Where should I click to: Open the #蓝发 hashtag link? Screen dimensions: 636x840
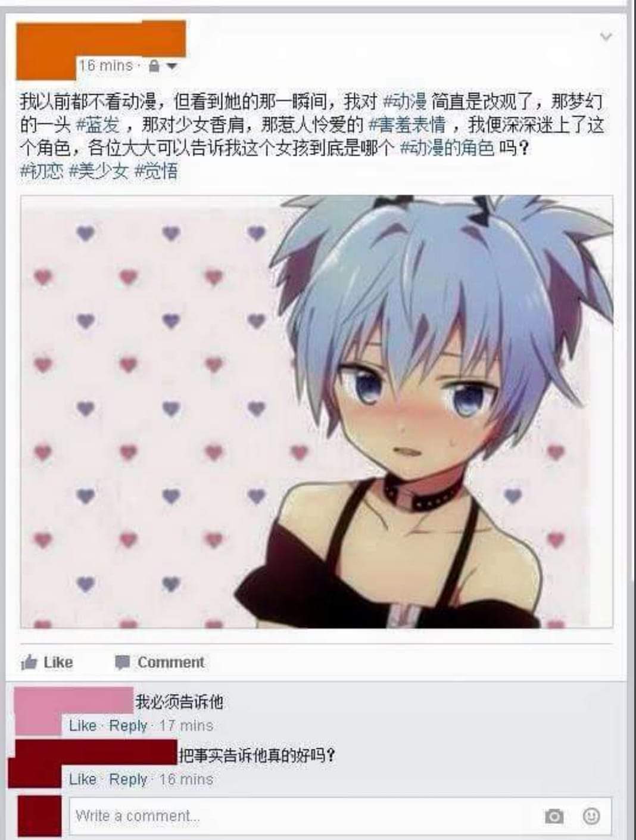(99, 125)
